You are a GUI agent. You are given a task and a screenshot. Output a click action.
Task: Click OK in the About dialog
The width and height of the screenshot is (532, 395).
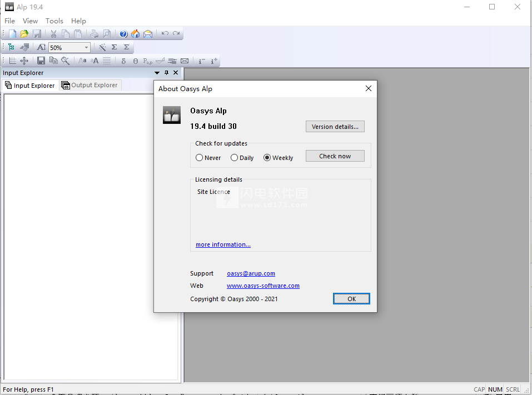[x=351, y=299]
